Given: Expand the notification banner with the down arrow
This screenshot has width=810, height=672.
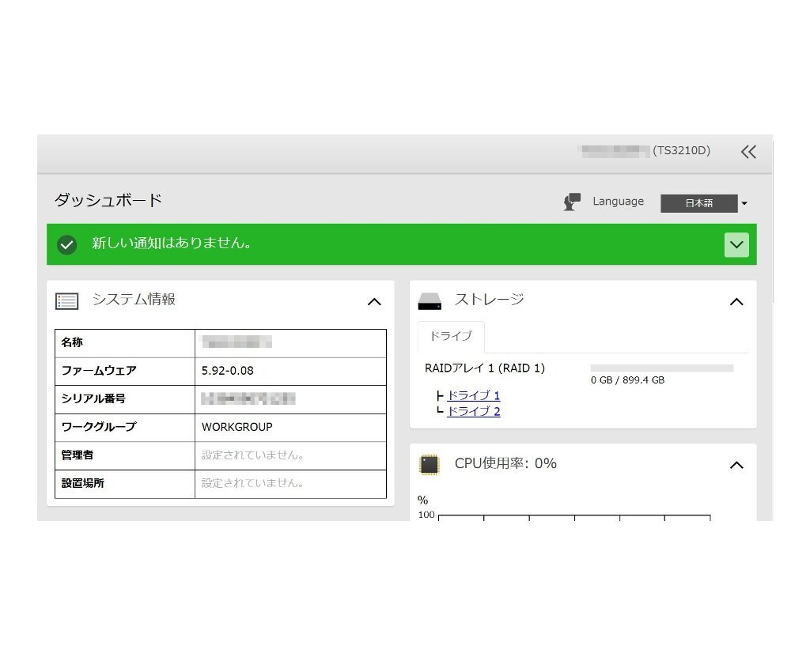Looking at the screenshot, I should 736,244.
